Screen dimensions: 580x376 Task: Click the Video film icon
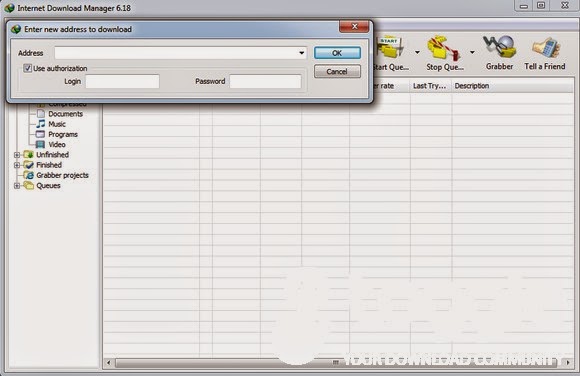pos(40,144)
